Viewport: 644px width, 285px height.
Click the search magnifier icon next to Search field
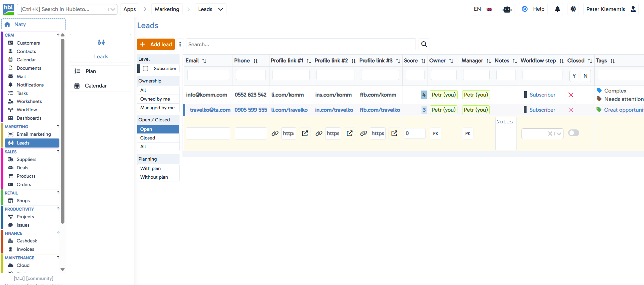pyautogui.click(x=424, y=44)
